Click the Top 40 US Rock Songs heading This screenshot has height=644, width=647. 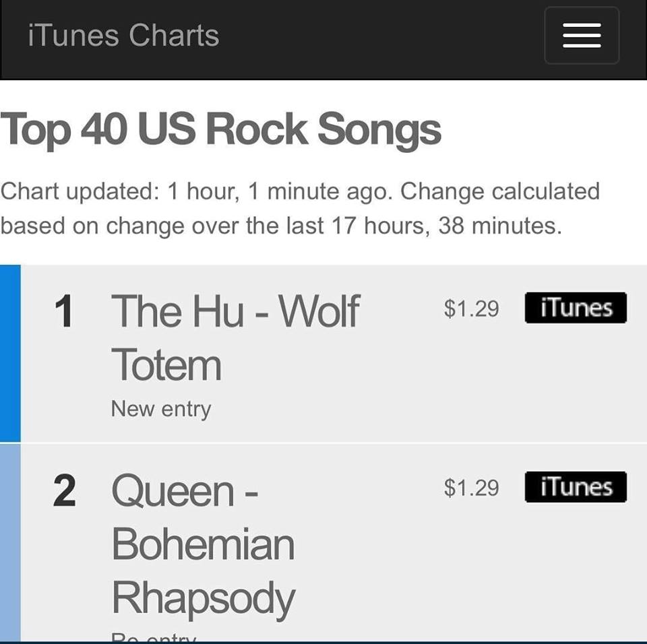pos(220,128)
